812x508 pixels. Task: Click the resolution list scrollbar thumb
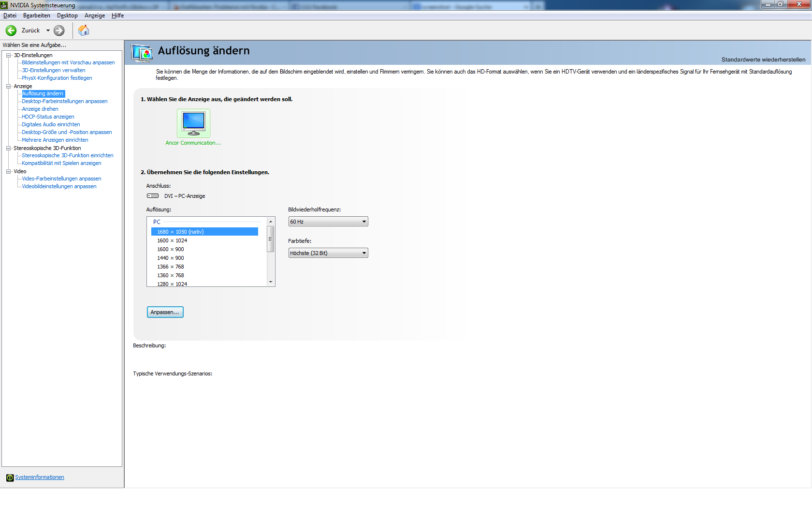click(271, 239)
